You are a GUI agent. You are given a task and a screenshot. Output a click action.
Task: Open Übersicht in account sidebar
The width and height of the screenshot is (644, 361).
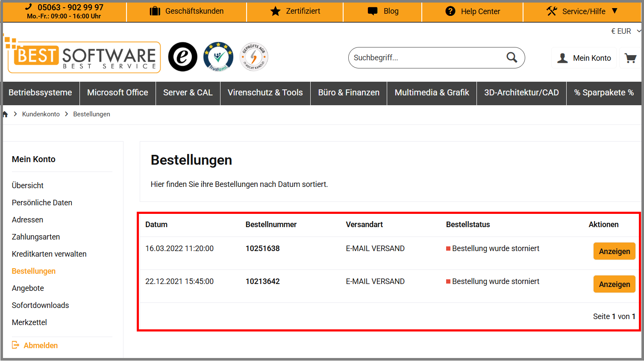pyautogui.click(x=28, y=186)
